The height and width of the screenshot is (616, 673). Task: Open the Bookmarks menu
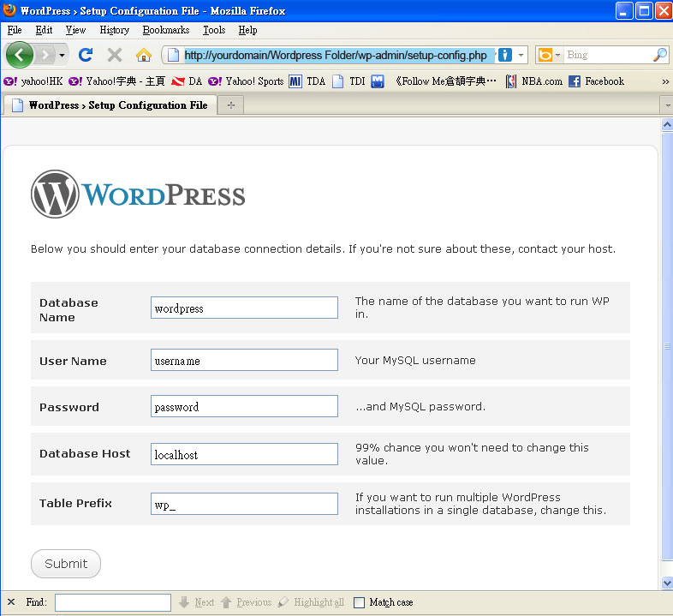(x=166, y=30)
